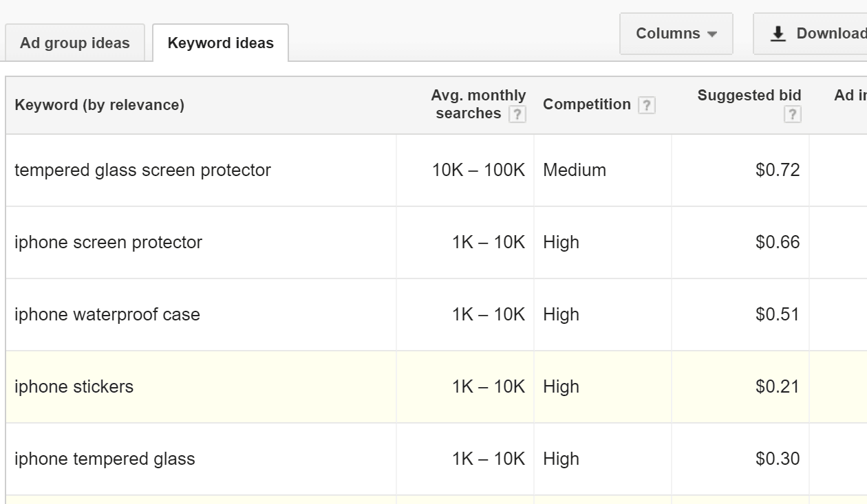Select keyword 'iphone tempered glass'
The height and width of the screenshot is (504, 867).
[x=105, y=459]
